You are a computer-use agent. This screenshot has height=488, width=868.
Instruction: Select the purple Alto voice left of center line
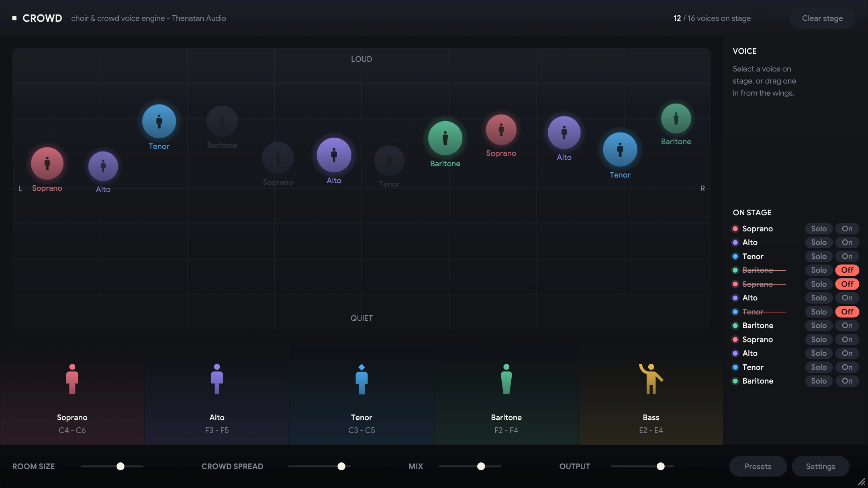click(x=334, y=155)
